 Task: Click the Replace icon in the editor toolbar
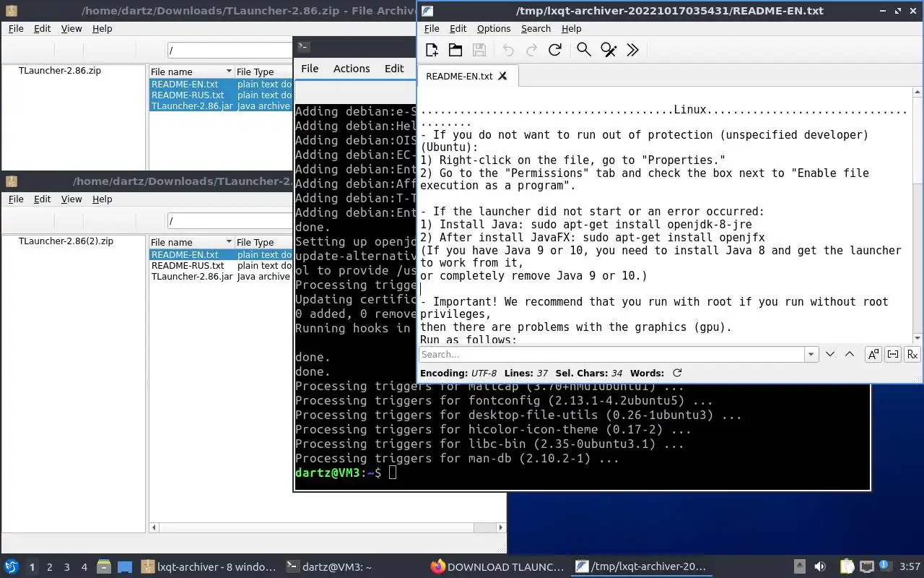pyautogui.click(x=609, y=50)
